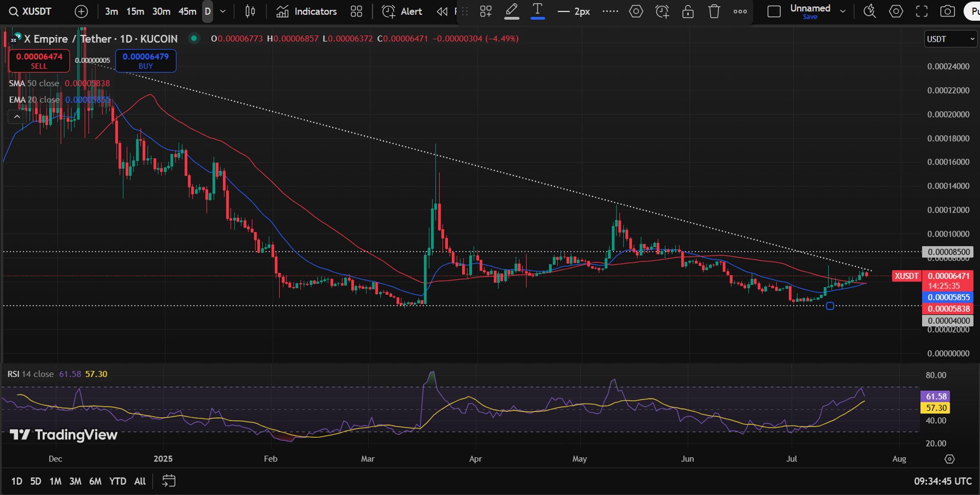Open the dotted line style selector
This screenshot has width=980, height=495.
(610, 11)
